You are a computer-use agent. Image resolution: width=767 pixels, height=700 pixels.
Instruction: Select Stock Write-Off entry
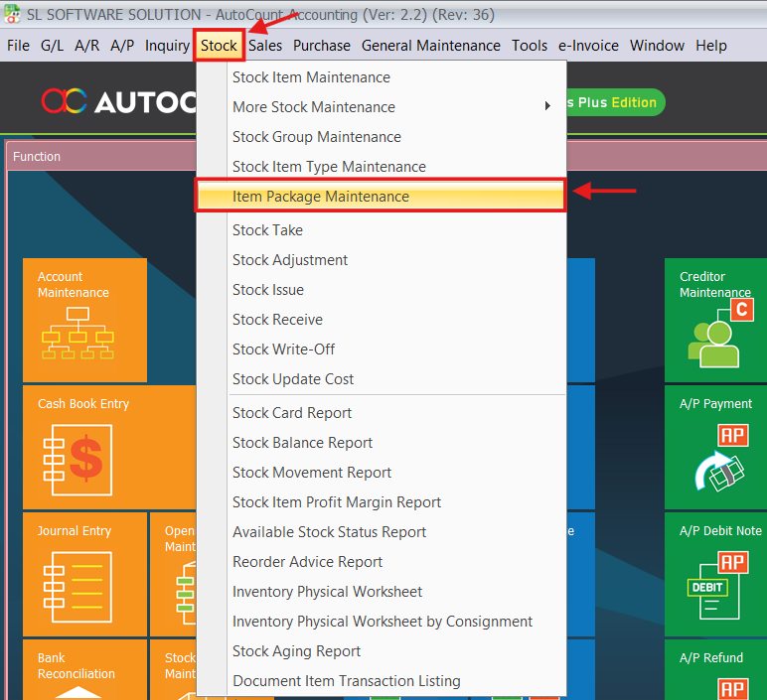382,350
